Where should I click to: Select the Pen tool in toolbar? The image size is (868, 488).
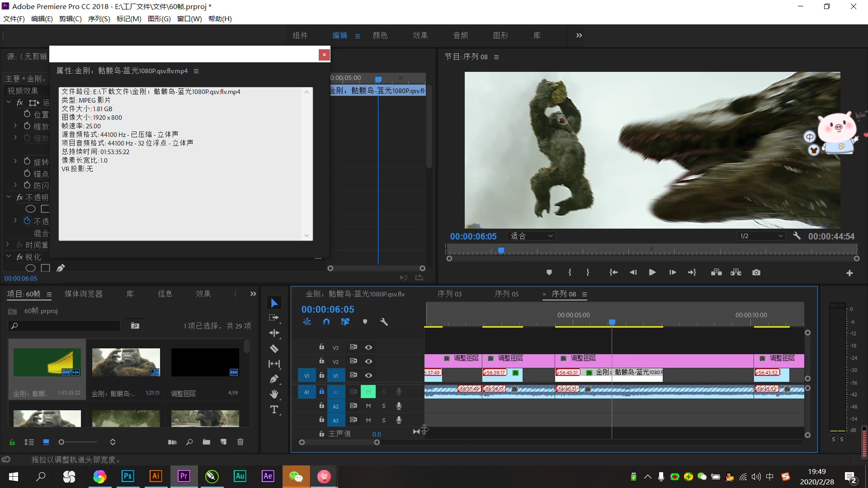click(274, 379)
